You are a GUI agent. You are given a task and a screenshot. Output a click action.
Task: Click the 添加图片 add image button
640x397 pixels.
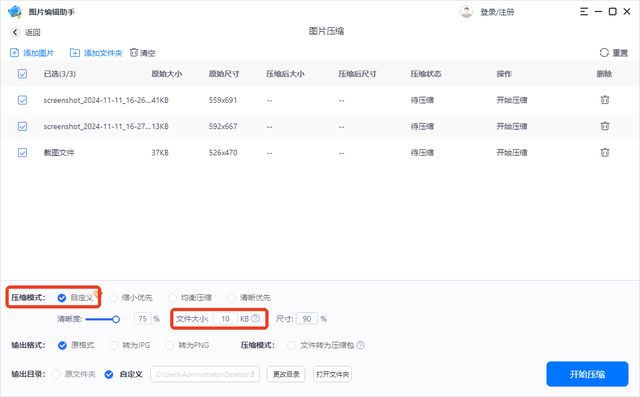[32, 53]
